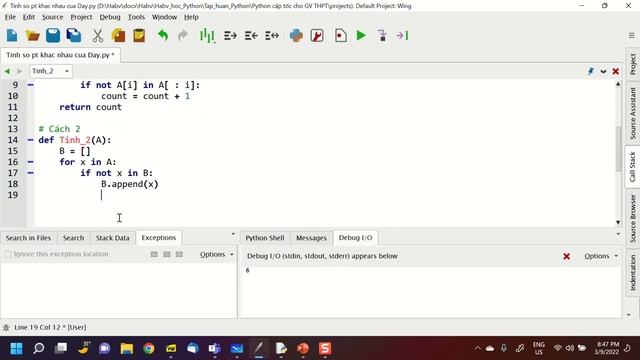
Task: Click the green bars toolbar icon
Action: pyautogui.click(x=207, y=36)
